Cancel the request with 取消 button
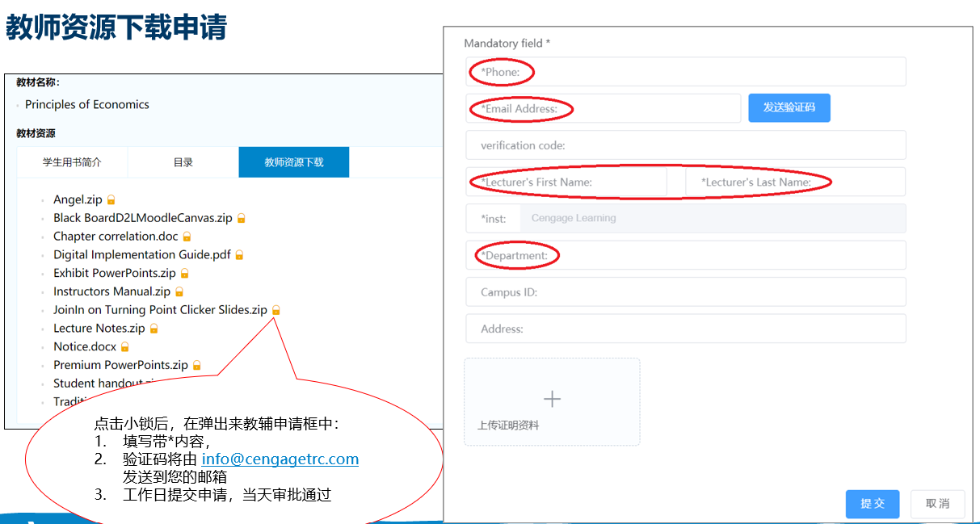 (937, 504)
